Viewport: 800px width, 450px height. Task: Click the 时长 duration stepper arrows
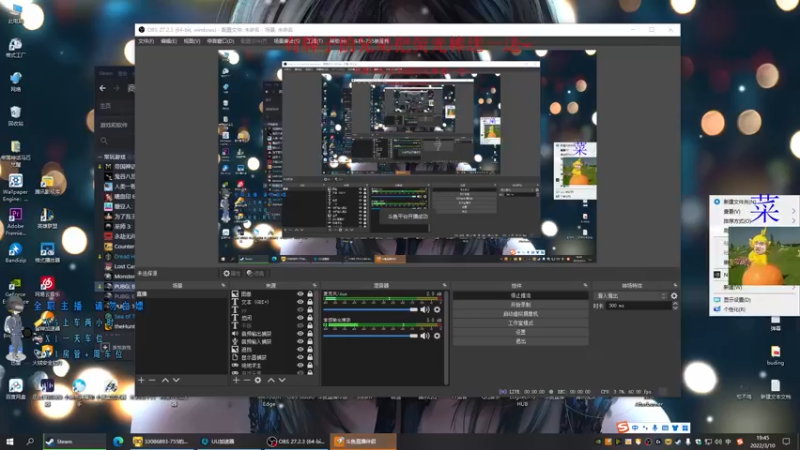pos(675,306)
